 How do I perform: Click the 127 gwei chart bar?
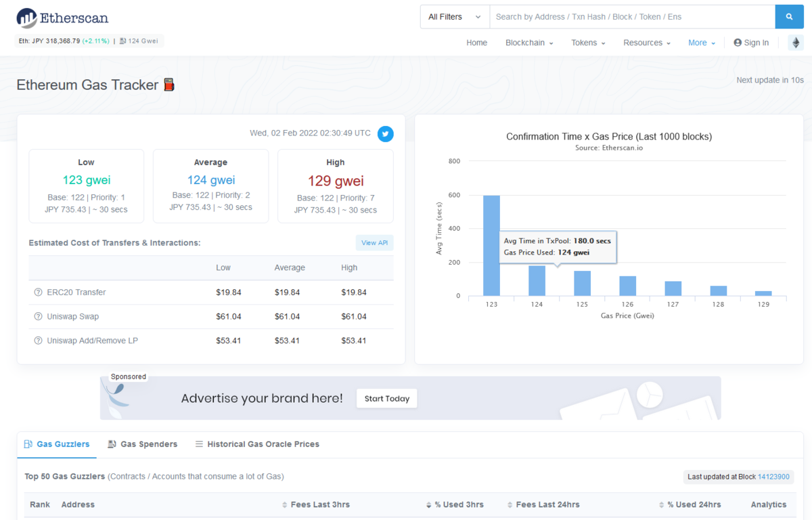point(673,288)
